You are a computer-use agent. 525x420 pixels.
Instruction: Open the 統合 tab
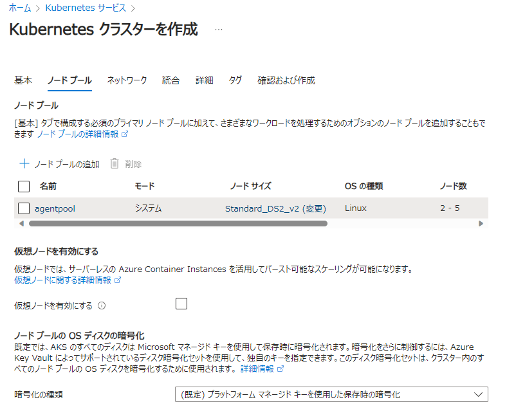tap(170, 80)
